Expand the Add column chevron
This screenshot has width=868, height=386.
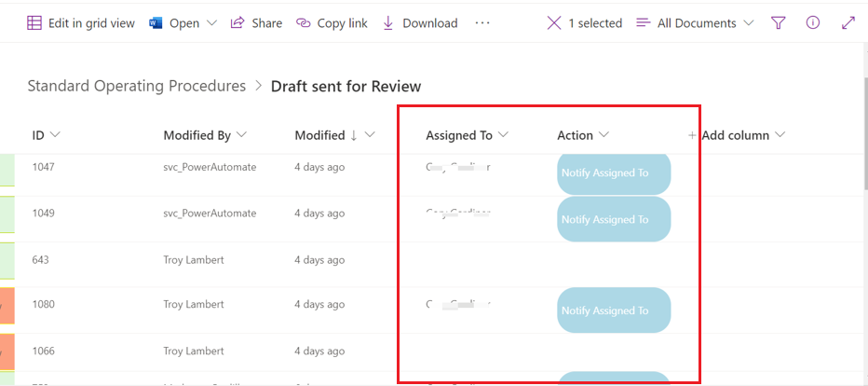[780, 135]
